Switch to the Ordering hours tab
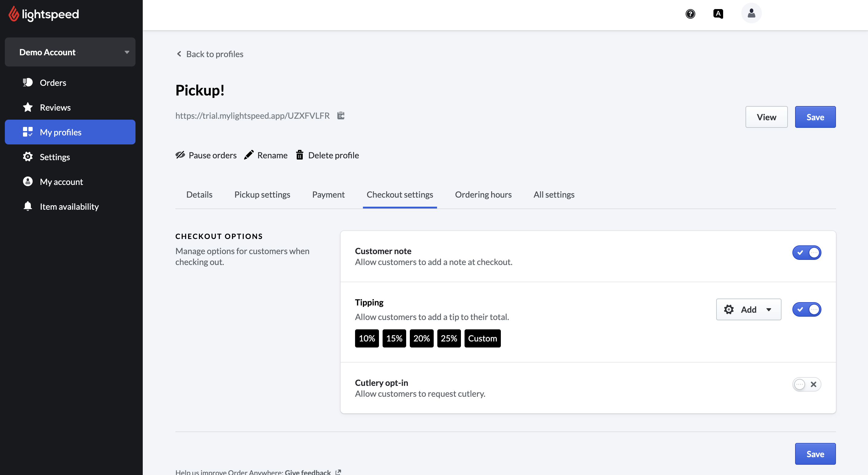Screen dimensions: 868x475 point(483,194)
